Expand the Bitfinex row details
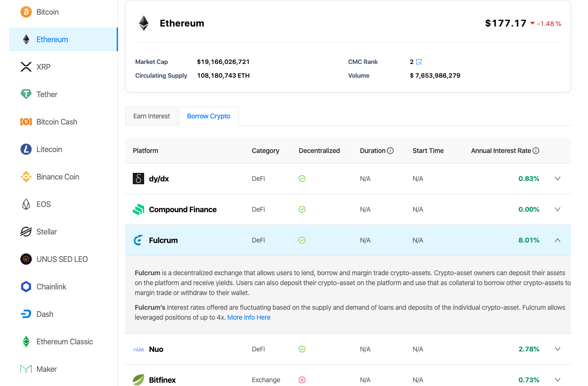The width and height of the screenshot is (588, 386). click(x=558, y=380)
